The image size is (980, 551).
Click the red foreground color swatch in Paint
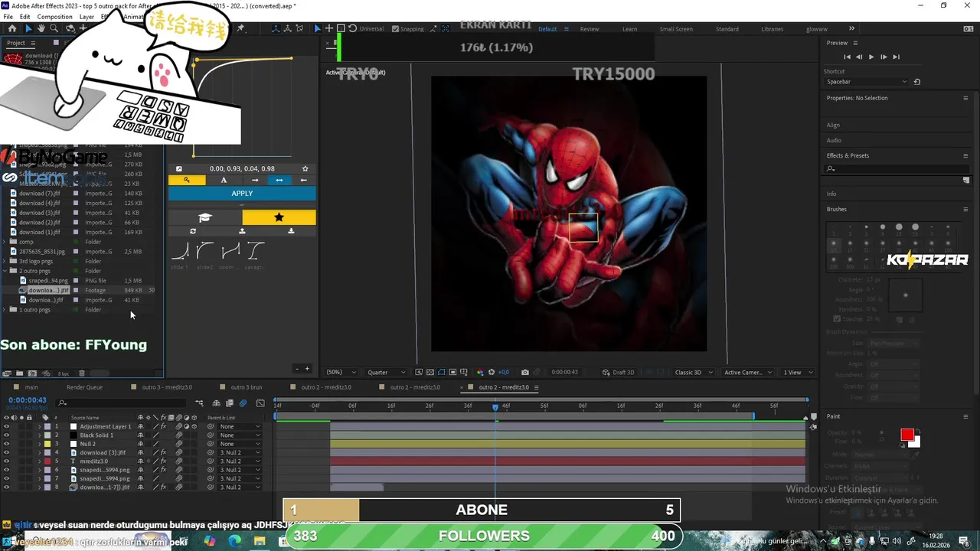(x=907, y=435)
